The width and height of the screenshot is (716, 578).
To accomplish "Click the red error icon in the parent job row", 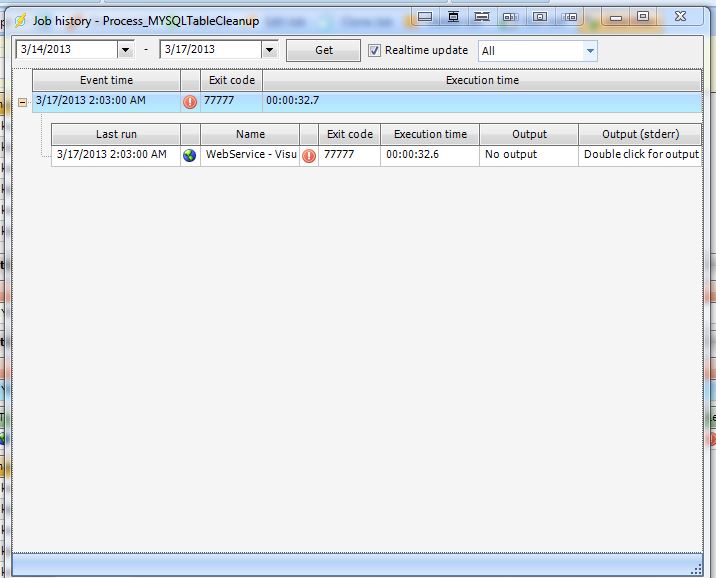I will click(190, 102).
